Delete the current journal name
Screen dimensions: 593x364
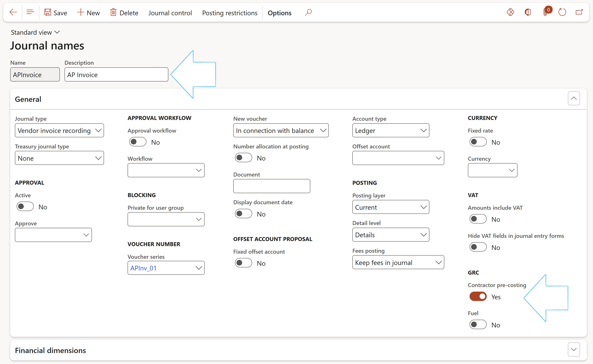[x=124, y=12]
